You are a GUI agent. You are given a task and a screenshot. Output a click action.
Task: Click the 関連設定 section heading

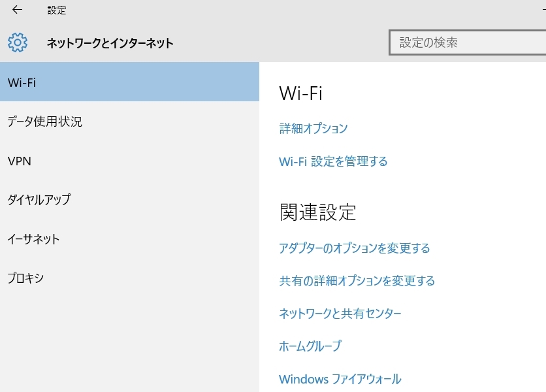[x=318, y=212]
